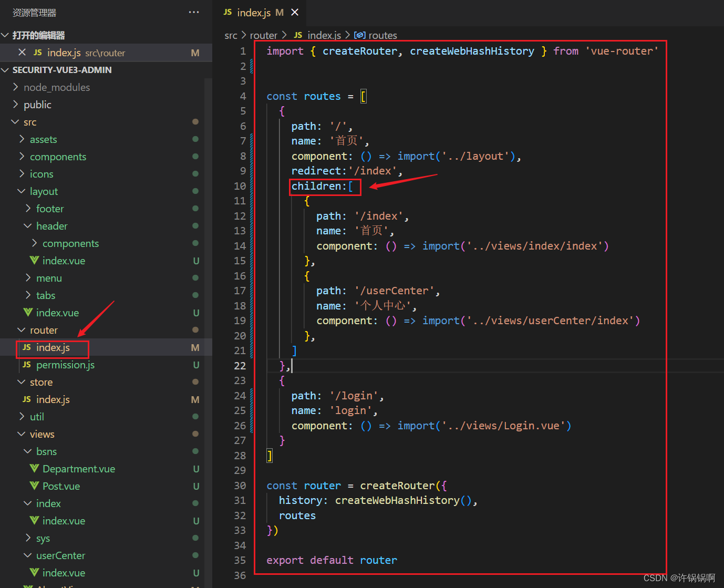Click the JS file icon in editor tab
Screen dimensions: 724x588
coord(227,12)
